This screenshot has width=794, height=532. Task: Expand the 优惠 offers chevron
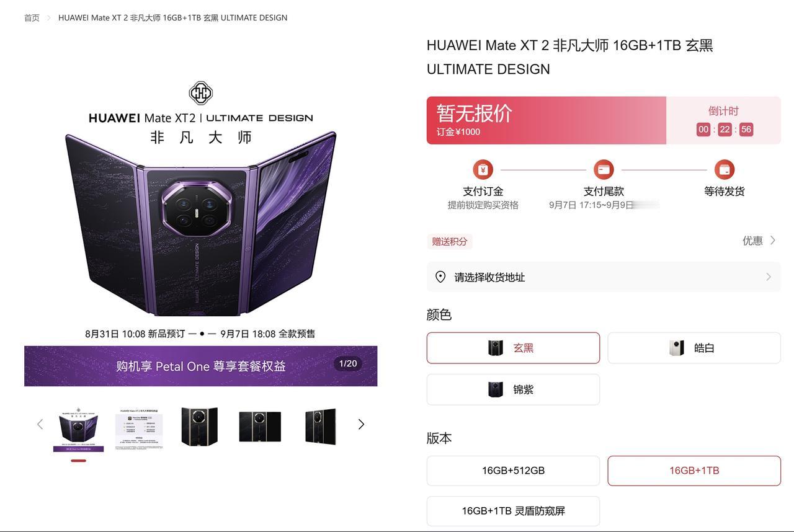pos(773,241)
